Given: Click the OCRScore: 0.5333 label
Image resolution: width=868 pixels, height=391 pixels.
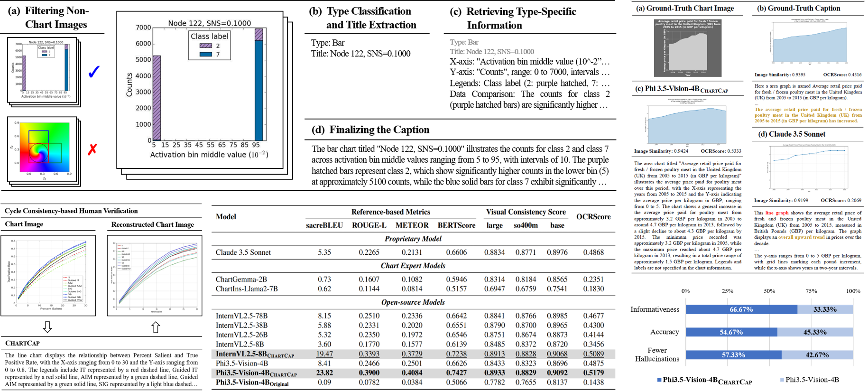Looking at the screenshot, I should pos(721,151).
